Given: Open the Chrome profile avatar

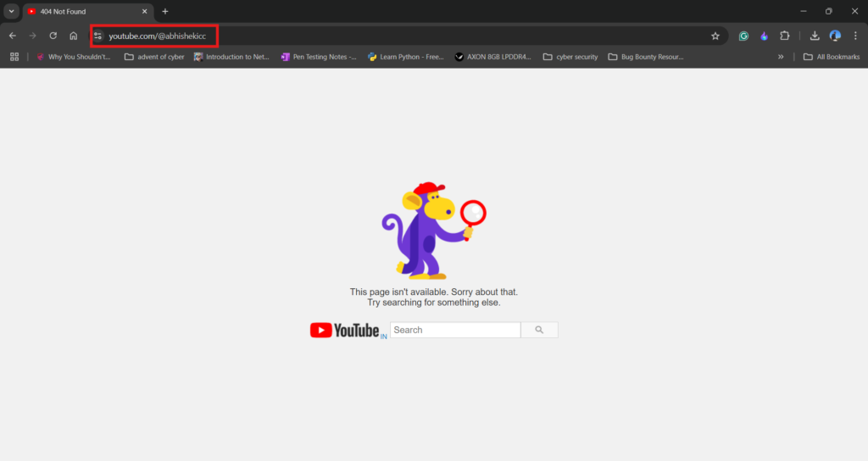Looking at the screenshot, I should pos(835,36).
